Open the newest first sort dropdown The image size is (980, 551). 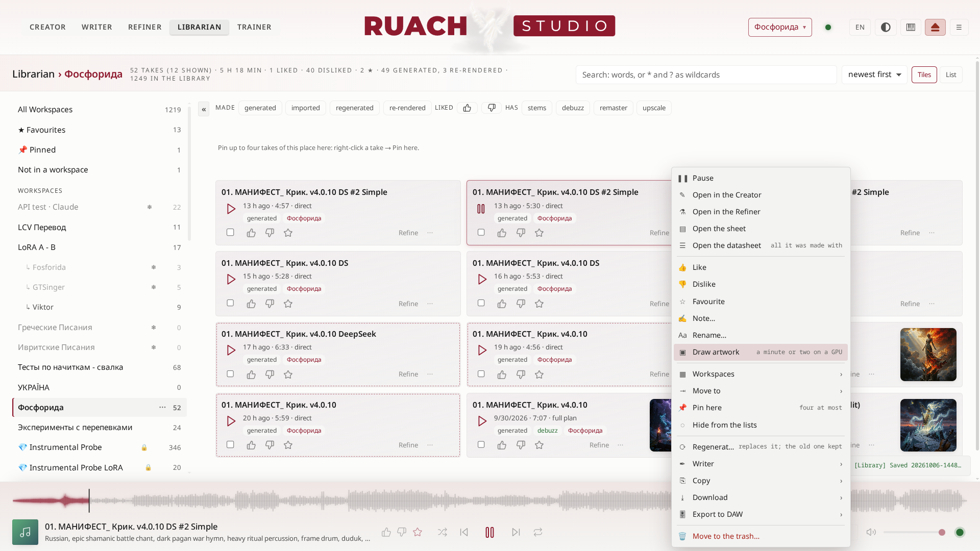pos(874,74)
